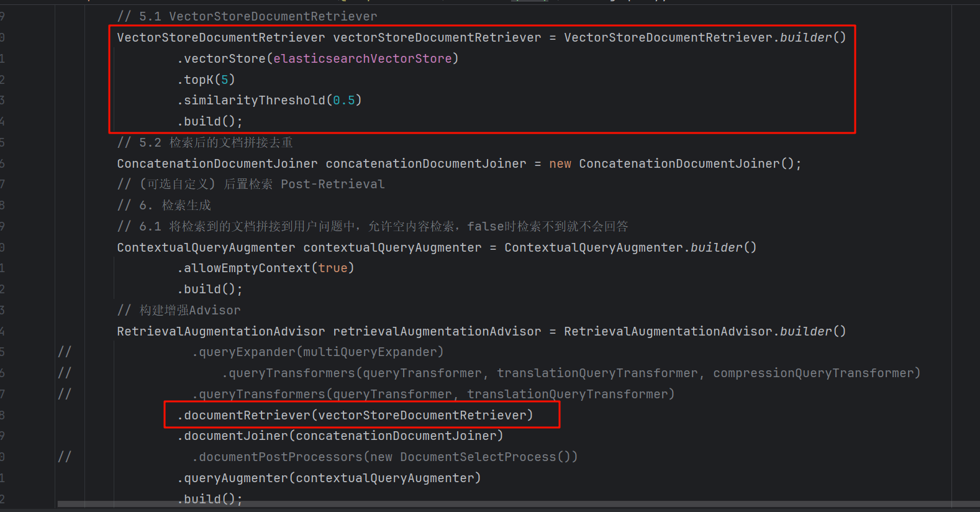Viewport: 980px width, 512px height.
Task: Click 'new' keyword before 'ConcatenationDocumentJoiner()'
Action: click(560, 163)
